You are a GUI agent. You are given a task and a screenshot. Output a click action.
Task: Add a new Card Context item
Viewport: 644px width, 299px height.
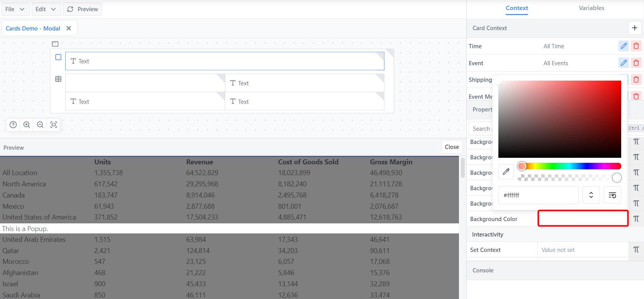634,28
